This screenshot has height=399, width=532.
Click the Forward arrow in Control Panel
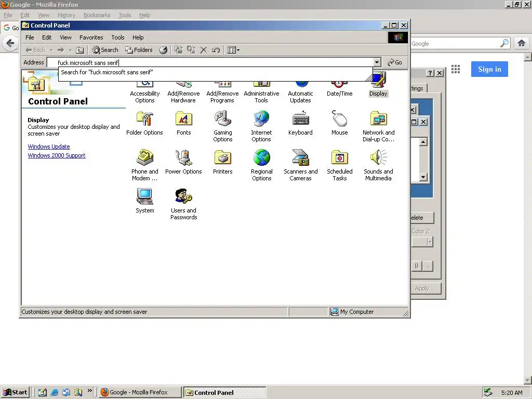(61, 50)
